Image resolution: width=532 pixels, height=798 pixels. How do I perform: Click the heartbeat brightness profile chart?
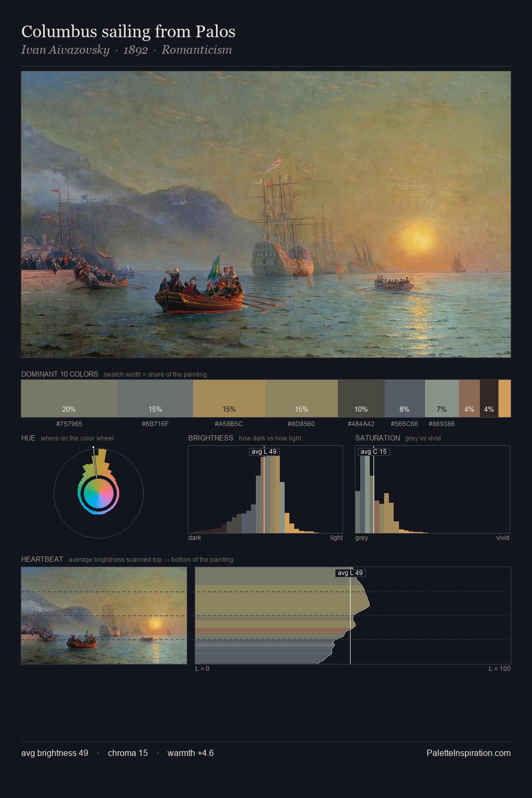tap(353, 616)
